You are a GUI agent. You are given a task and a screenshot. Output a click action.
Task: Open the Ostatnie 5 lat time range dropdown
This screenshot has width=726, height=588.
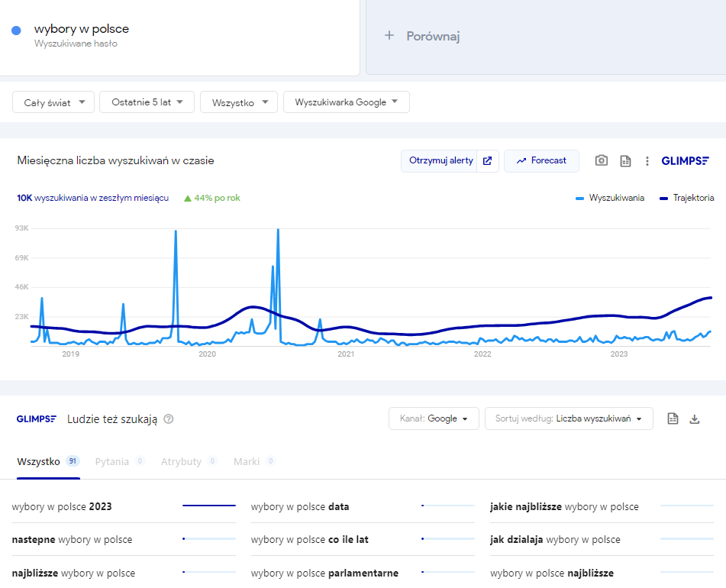[x=147, y=102]
